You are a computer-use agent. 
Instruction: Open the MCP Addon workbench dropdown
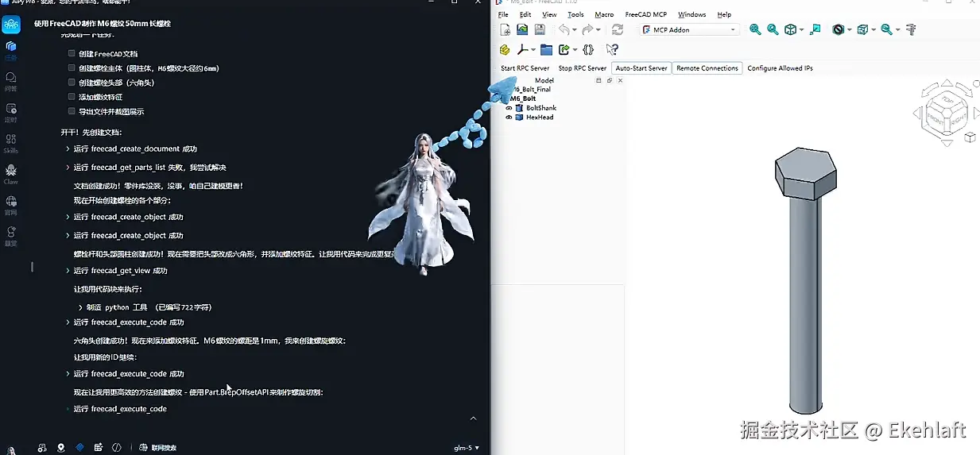(x=689, y=29)
